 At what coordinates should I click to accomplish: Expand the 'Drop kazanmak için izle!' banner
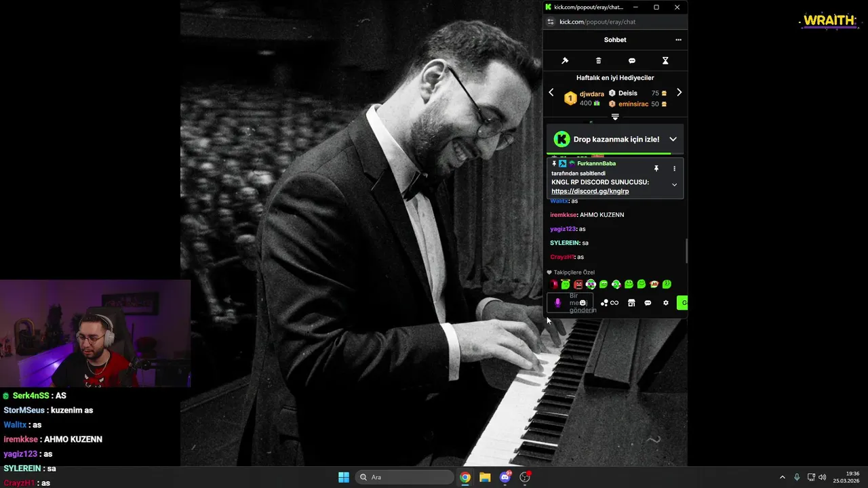coord(673,139)
